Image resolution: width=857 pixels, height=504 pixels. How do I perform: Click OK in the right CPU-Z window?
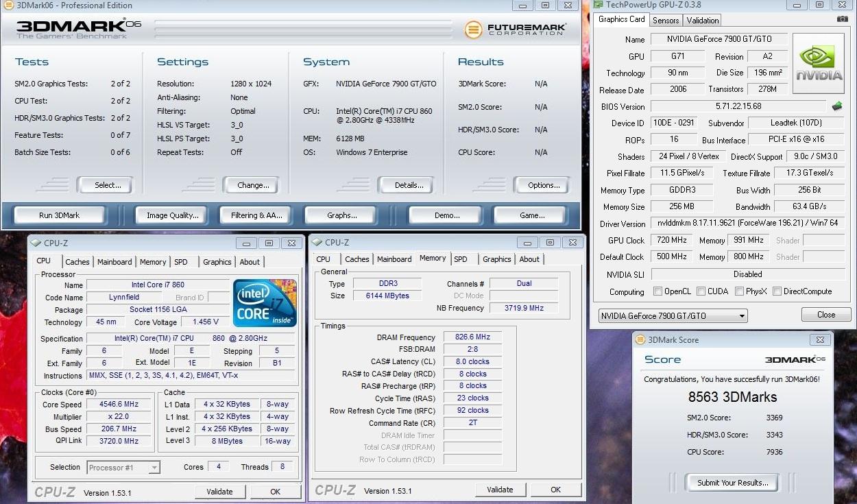555,490
